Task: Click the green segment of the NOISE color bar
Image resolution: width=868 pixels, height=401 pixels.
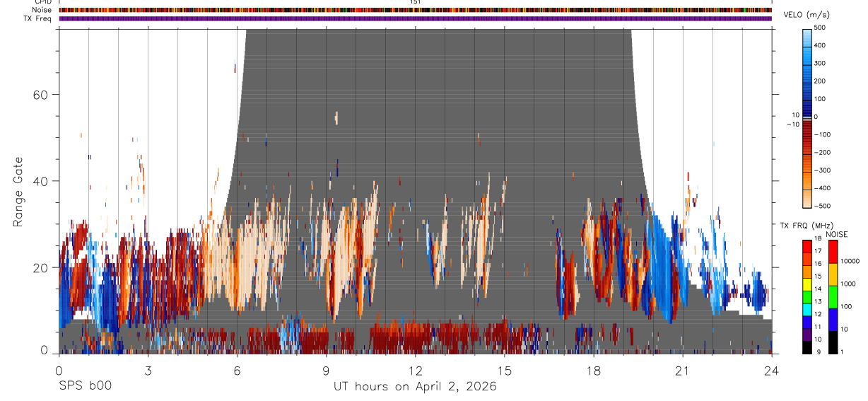Action: (x=833, y=297)
